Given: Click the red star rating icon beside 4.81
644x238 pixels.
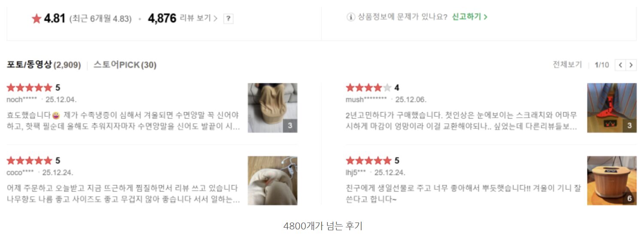Looking at the screenshot, I should (36, 18).
